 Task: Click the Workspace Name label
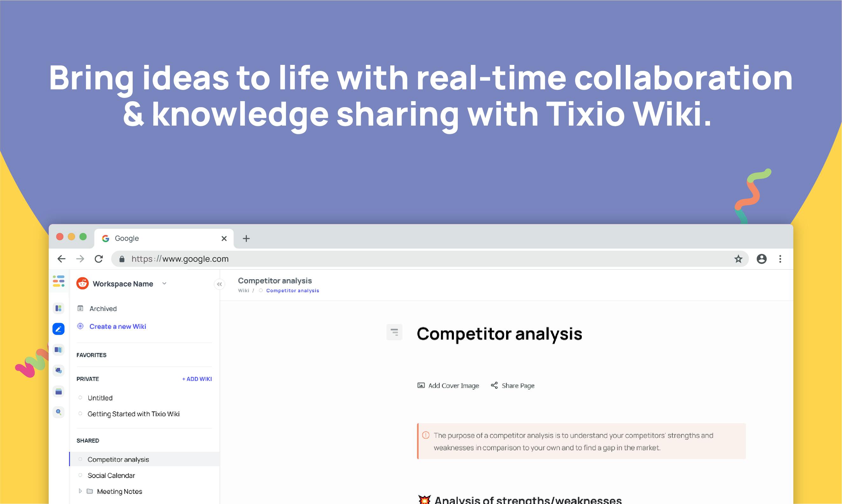pos(123,284)
